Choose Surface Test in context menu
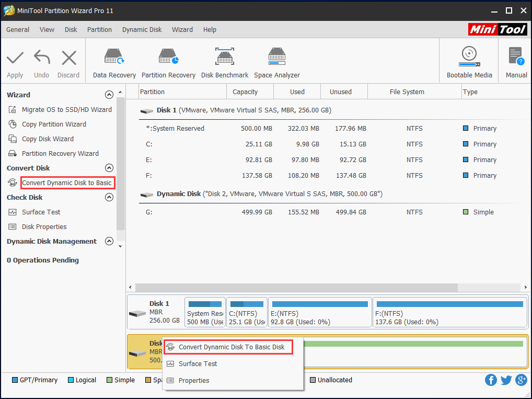The width and height of the screenshot is (532, 399). pyautogui.click(x=233, y=363)
